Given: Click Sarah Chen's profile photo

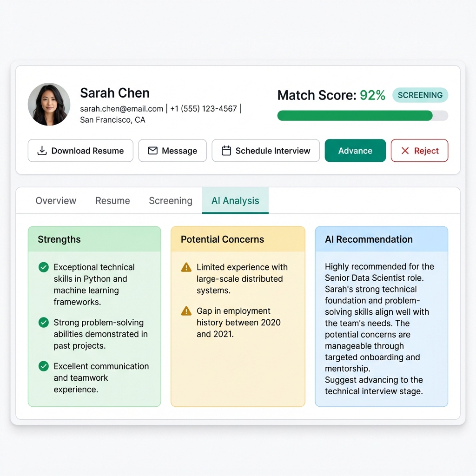Looking at the screenshot, I should [49, 104].
